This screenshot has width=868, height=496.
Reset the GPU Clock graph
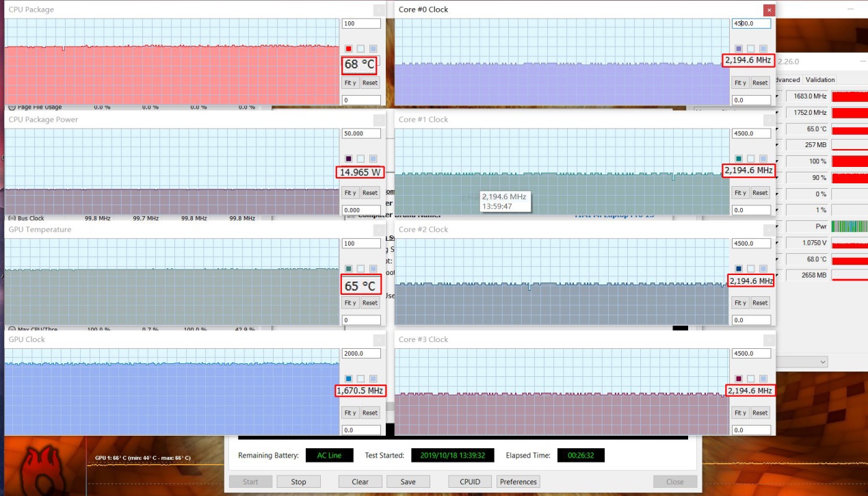(370, 413)
